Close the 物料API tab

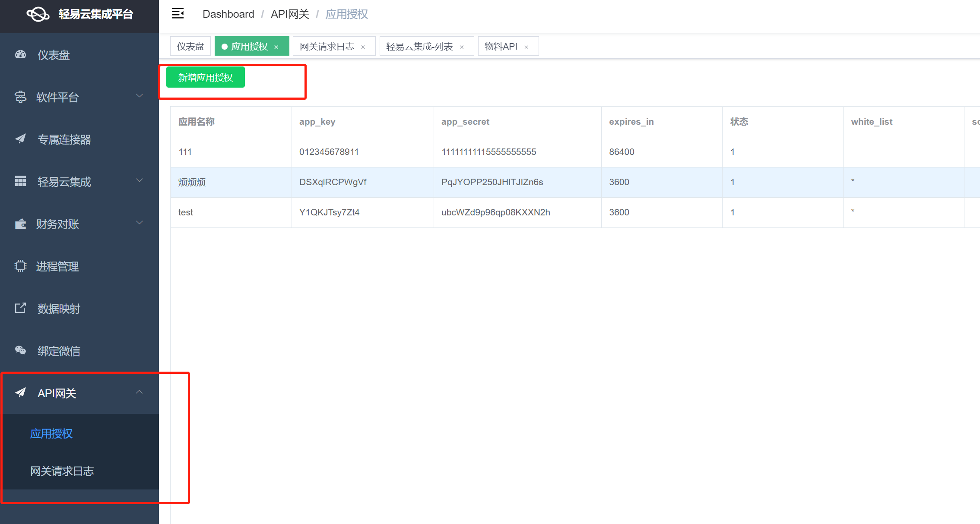tap(526, 47)
